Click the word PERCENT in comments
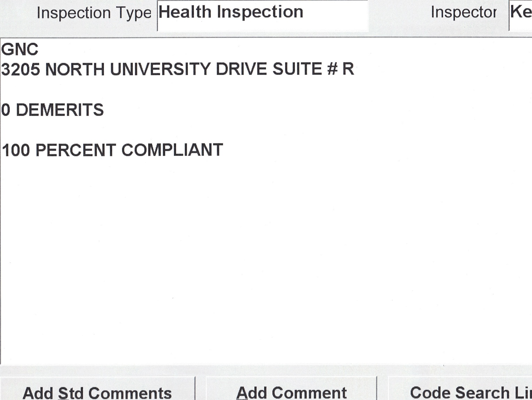Image resolution: width=532 pixels, height=400 pixels. pos(75,150)
